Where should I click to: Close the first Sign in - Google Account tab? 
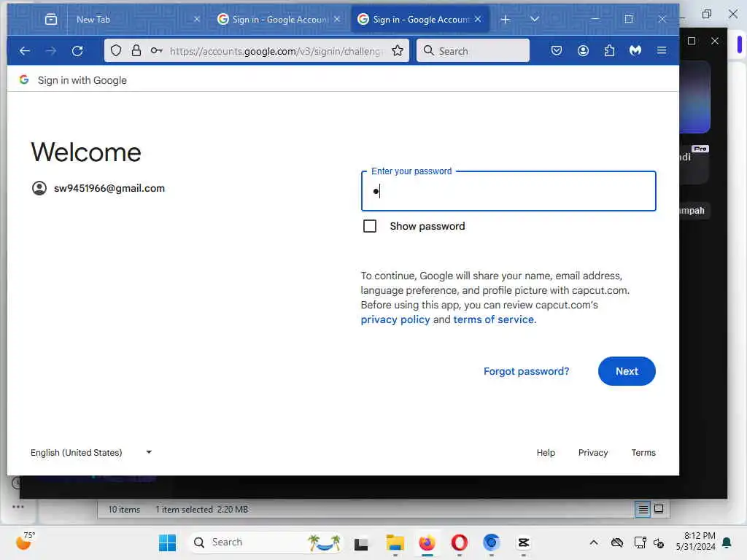[337, 19]
